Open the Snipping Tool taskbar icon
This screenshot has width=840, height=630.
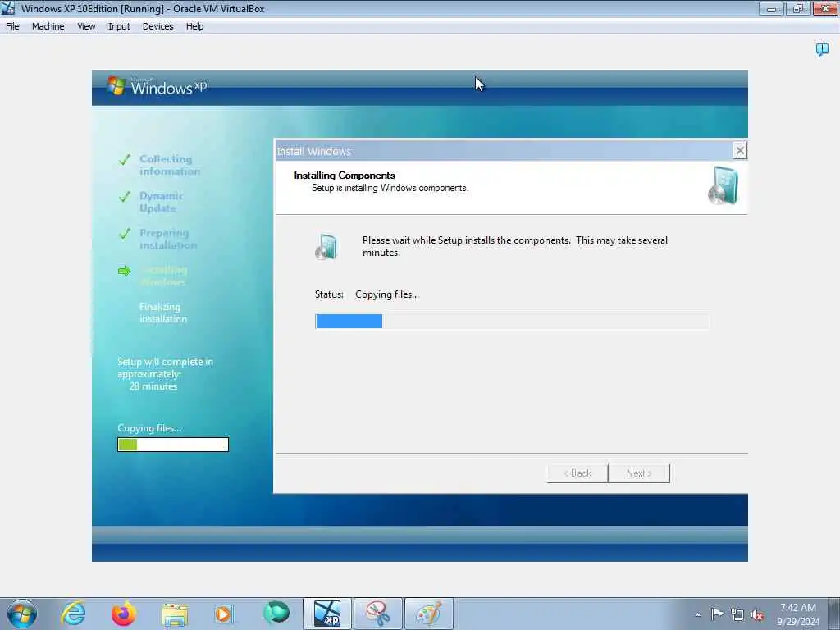[x=378, y=614]
